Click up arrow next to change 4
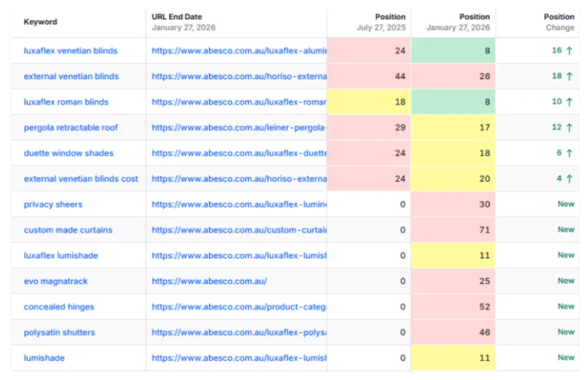The height and width of the screenshot is (380, 588). click(x=569, y=178)
